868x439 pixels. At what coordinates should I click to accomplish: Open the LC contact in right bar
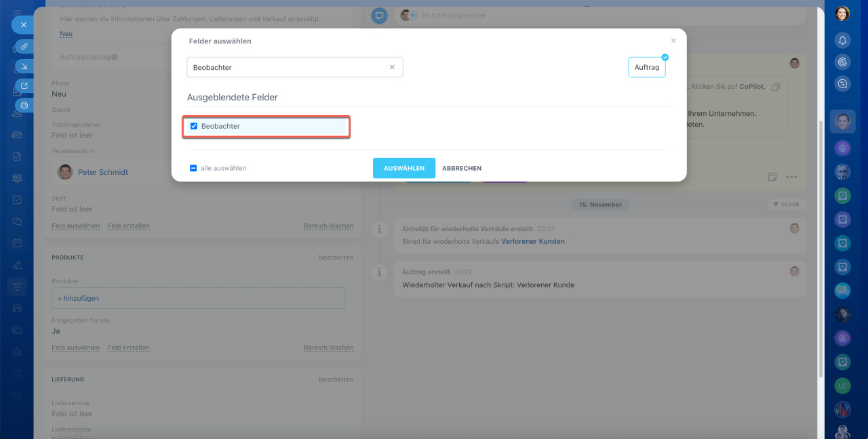point(842,386)
